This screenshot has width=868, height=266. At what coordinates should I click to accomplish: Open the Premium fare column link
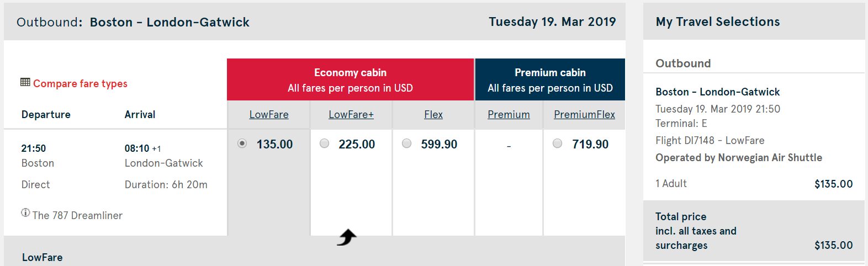pyautogui.click(x=509, y=114)
